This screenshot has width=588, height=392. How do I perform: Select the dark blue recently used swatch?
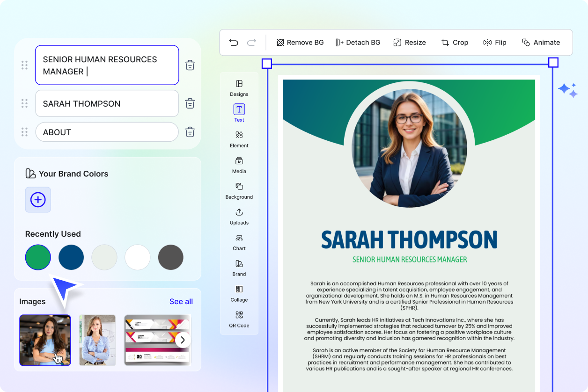pyautogui.click(x=71, y=257)
